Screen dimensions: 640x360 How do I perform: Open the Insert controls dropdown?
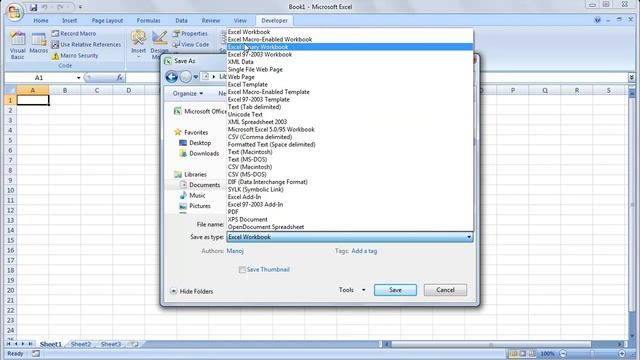tap(138, 45)
